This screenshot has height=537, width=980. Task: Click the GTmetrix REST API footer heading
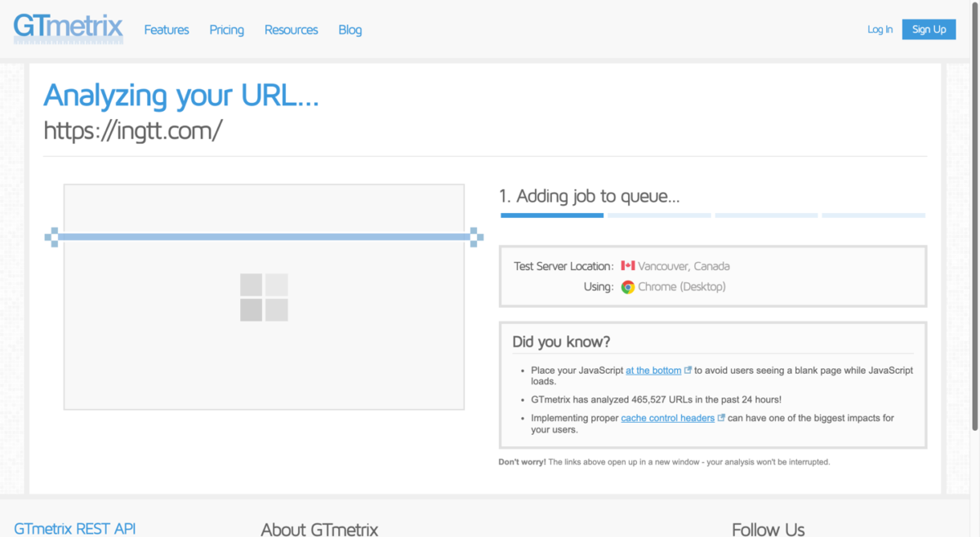click(75, 529)
